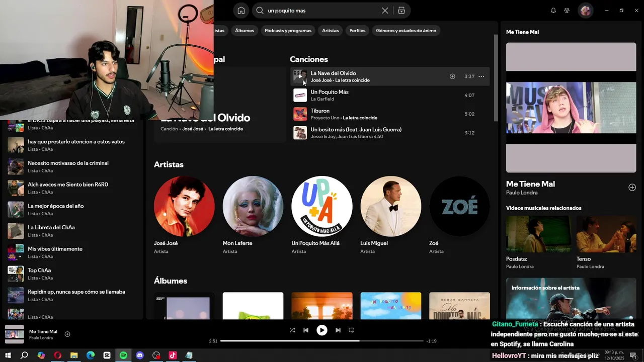Open the Browse icon beside search
644x362 pixels.
tap(401, 11)
